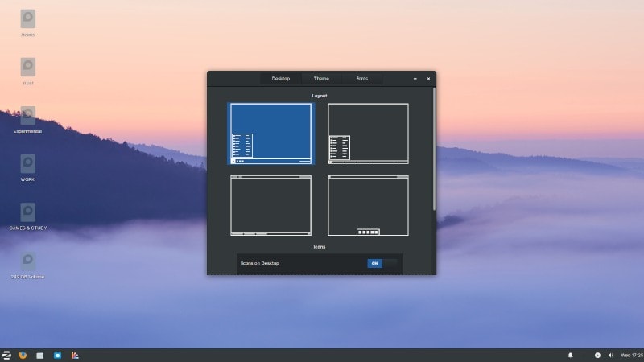The image size is (644, 362).
Task: Choose the layout with menu and thin taskbar
Action: pos(368,134)
